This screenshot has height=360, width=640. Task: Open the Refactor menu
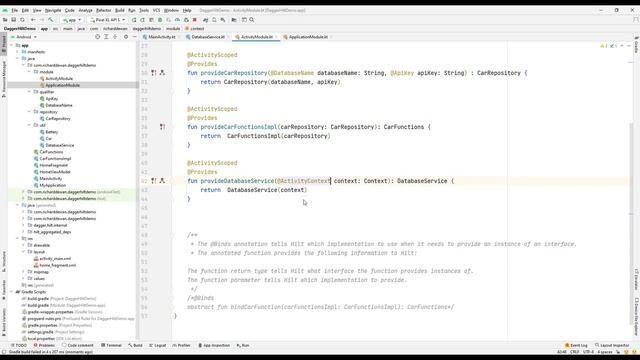[x=103, y=10]
